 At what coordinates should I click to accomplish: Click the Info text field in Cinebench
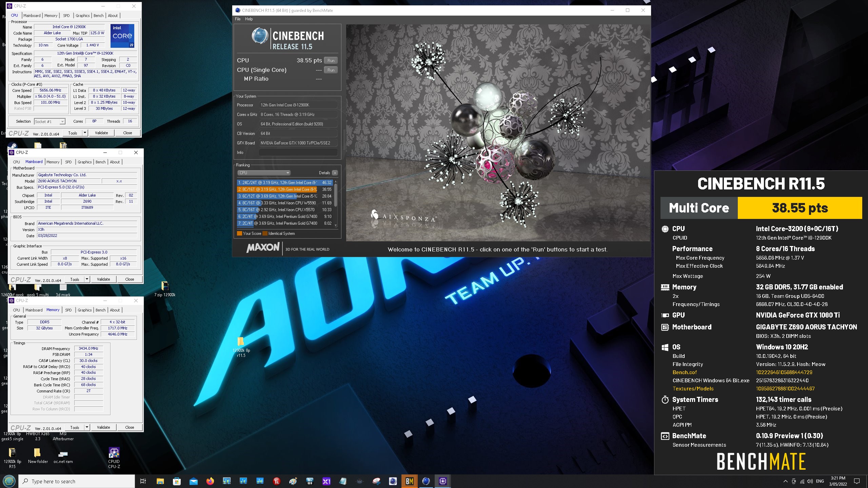(298, 152)
